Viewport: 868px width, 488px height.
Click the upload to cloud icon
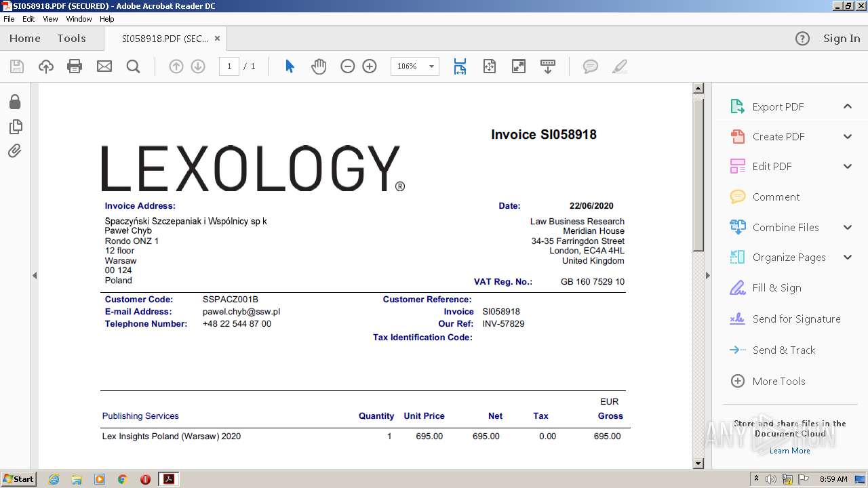[46, 66]
